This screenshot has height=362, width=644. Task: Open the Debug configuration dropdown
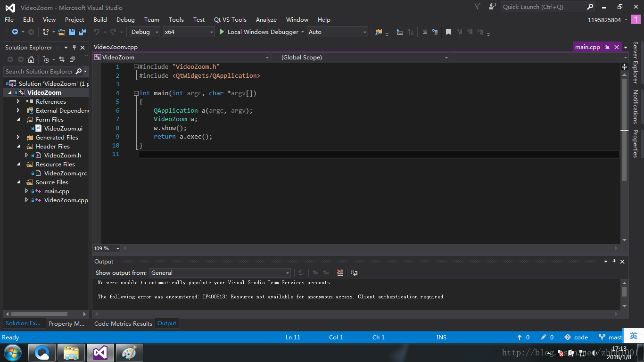(145, 32)
